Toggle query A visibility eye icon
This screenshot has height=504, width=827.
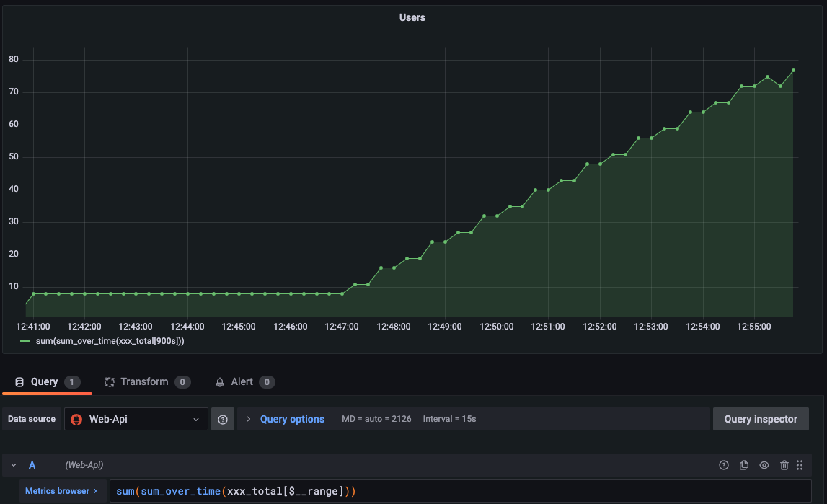(x=764, y=465)
